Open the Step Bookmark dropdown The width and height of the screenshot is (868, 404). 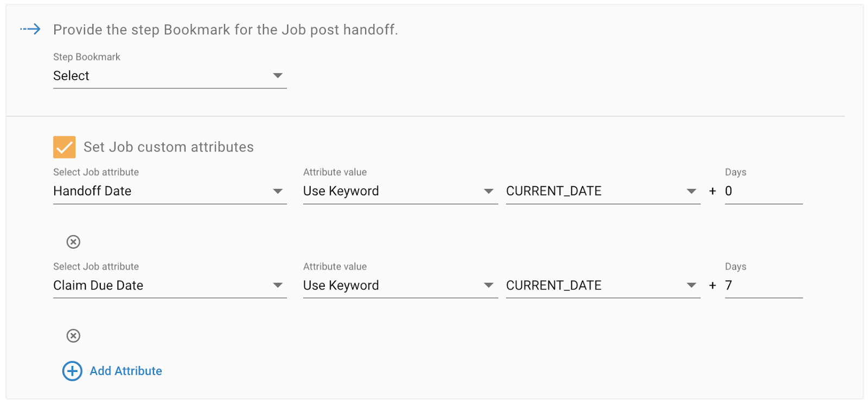(x=170, y=75)
